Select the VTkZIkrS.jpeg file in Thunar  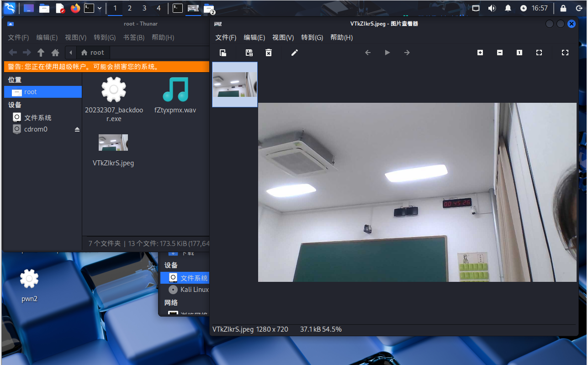click(x=113, y=150)
